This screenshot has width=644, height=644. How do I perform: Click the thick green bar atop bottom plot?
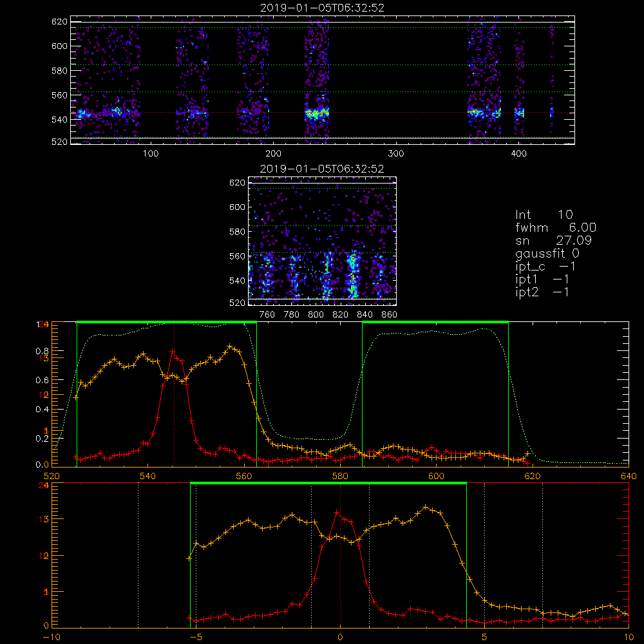(328, 483)
